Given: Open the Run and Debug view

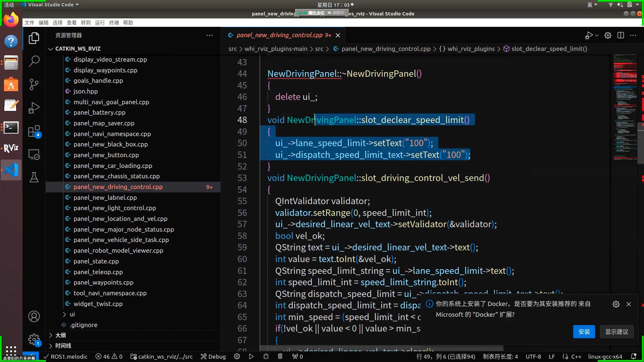Looking at the screenshot, I should click(x=34, y=108).
